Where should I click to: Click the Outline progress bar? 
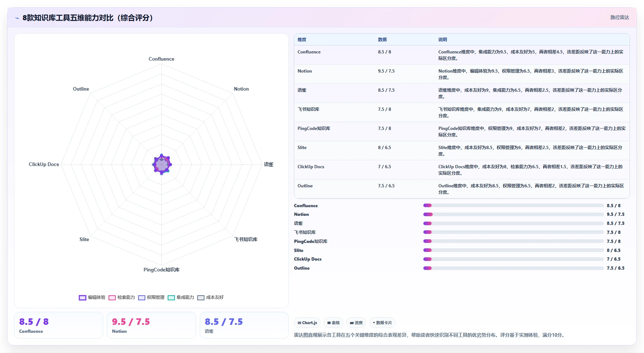pos(513,268)
